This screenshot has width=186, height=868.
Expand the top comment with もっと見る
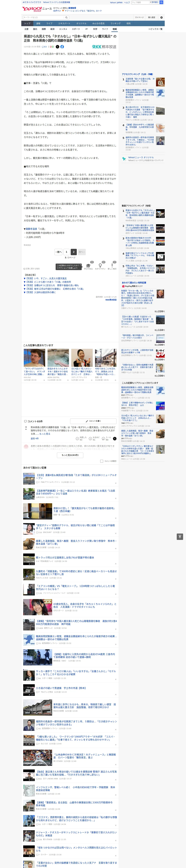tap(45, 434)
